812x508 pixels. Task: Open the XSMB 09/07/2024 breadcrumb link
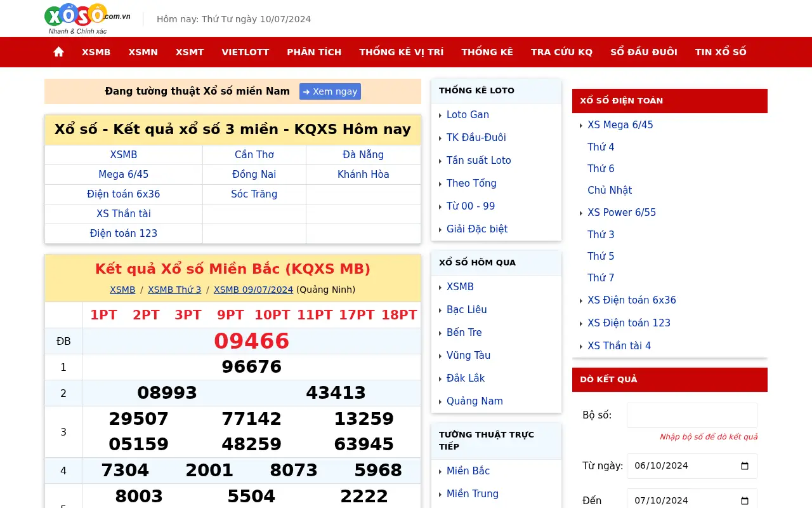pyautogui.click(x=253, y=290)
